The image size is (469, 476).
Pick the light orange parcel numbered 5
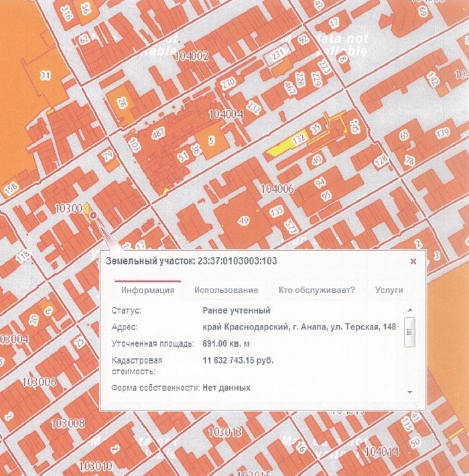click(211, 141)
